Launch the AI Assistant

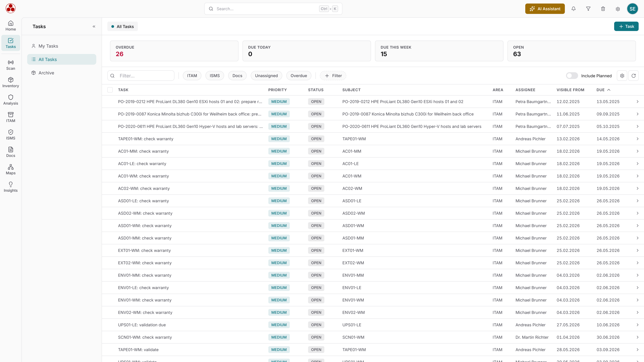click(545, 9)
